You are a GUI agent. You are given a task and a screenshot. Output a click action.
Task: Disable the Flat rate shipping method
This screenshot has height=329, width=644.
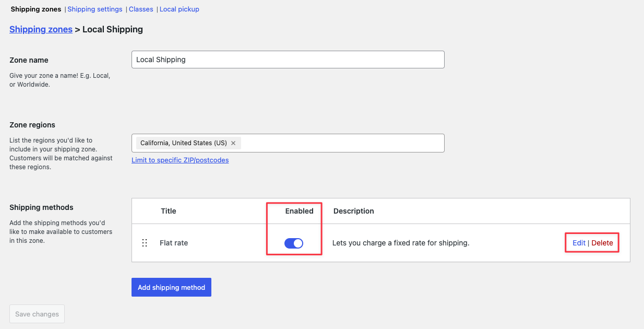coord(294,243)
